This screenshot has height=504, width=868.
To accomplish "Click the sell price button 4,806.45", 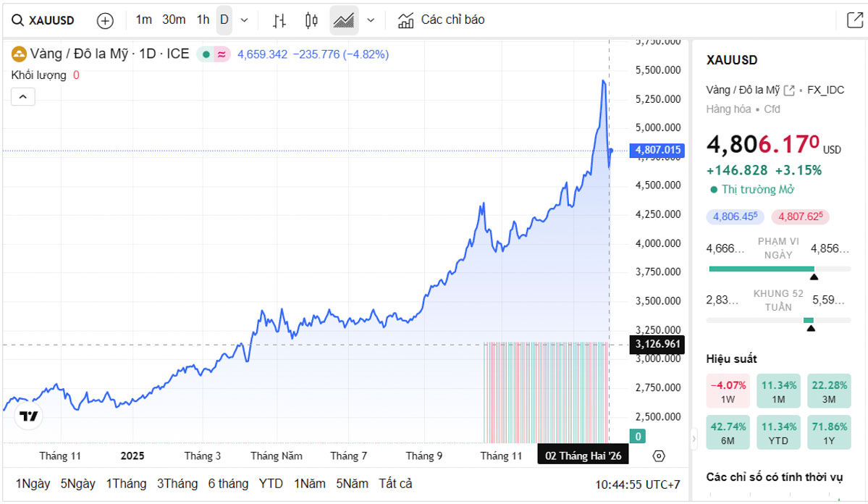I will 735,217.
